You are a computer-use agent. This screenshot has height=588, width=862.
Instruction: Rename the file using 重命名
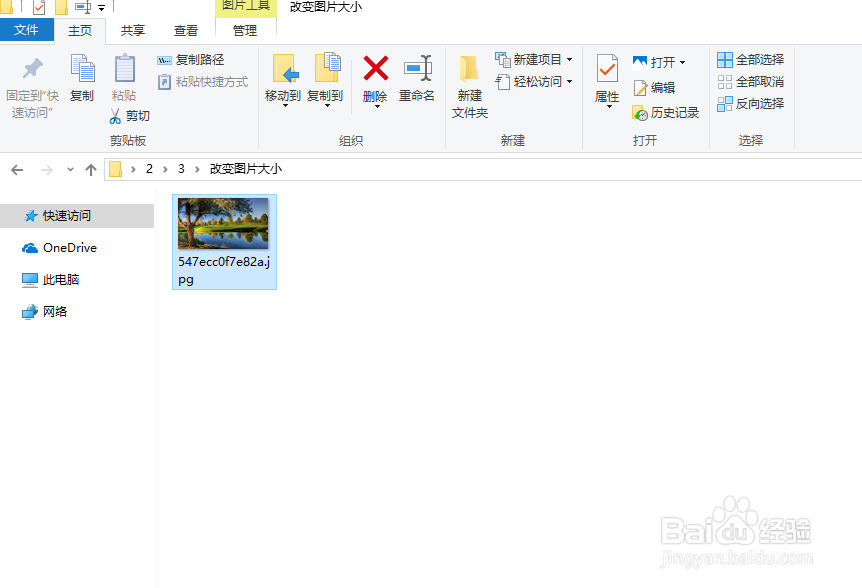pos(417,79)
